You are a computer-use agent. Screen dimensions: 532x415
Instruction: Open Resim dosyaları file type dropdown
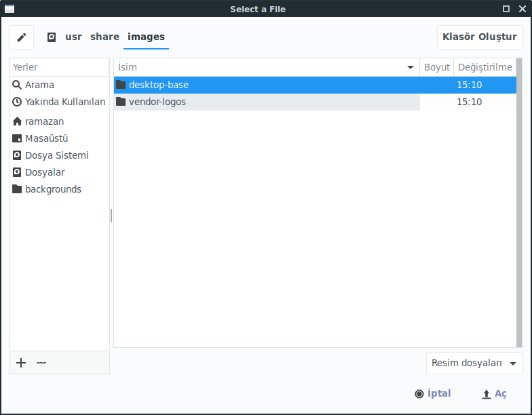pos(474,363)
